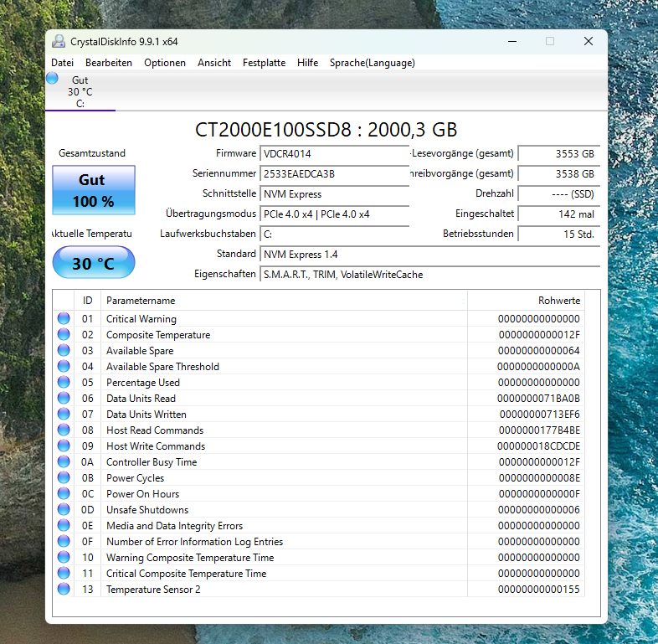Click the Seriennummer field
The width and height of the screenshot is (658, 644).
click(x=335, y=173)
